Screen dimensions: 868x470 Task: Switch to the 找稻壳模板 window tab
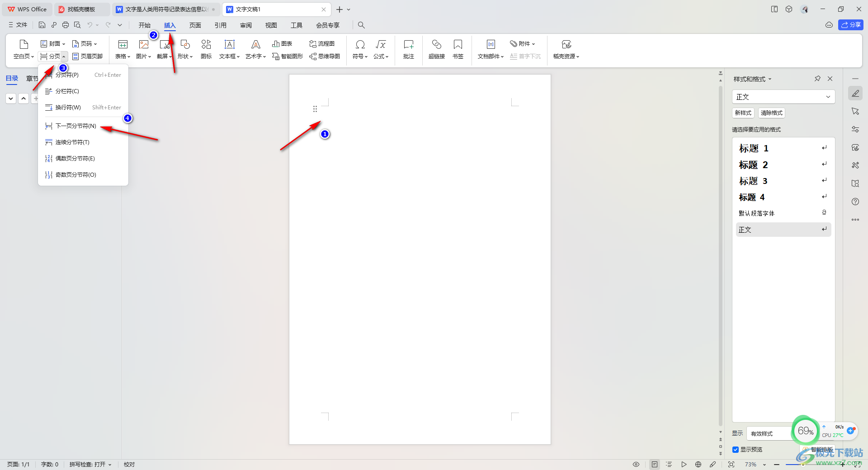pos(82,9)
